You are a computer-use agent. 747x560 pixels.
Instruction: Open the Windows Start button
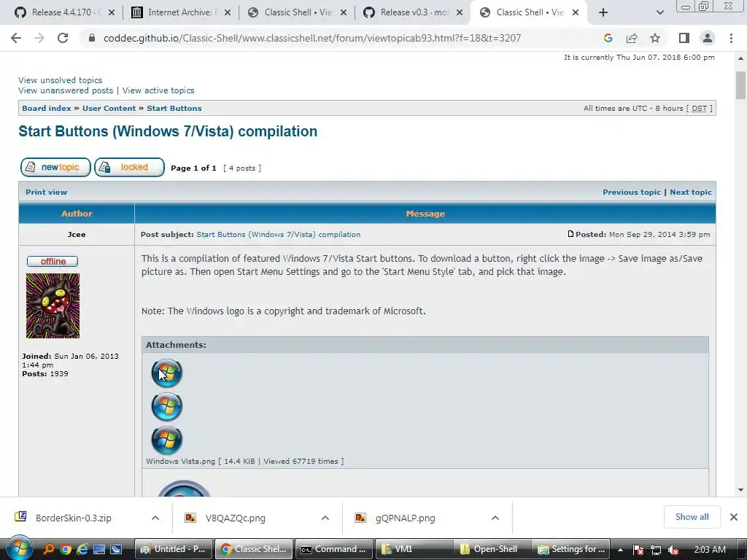(x=20, y=548)
